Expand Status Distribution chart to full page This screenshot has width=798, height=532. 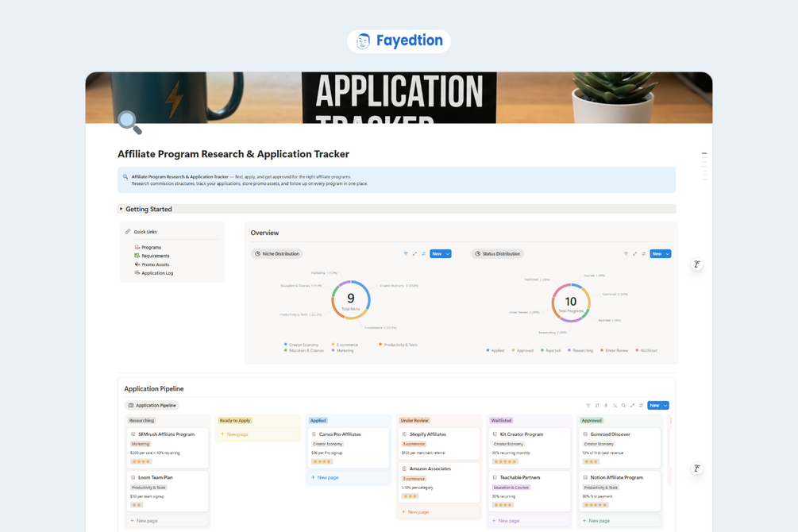tap(634, 253)
